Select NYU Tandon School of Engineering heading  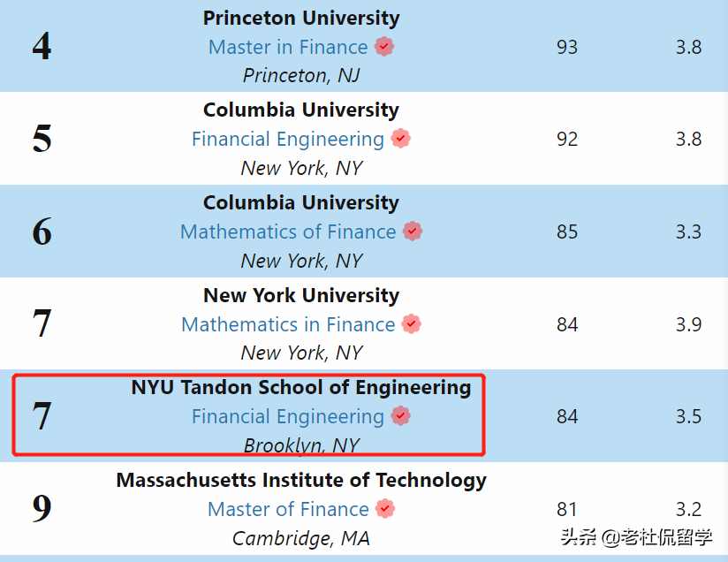(301, 388)
